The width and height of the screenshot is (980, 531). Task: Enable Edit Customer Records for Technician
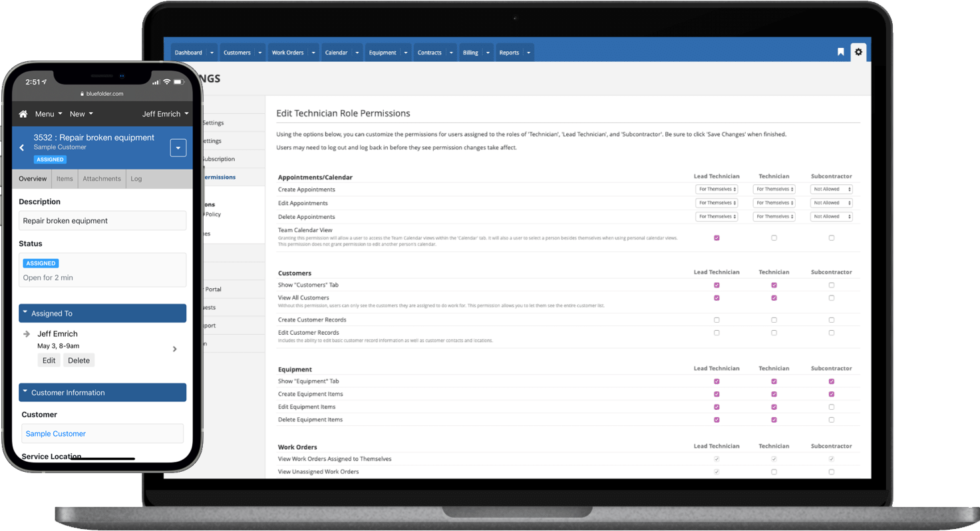(774, 333)
